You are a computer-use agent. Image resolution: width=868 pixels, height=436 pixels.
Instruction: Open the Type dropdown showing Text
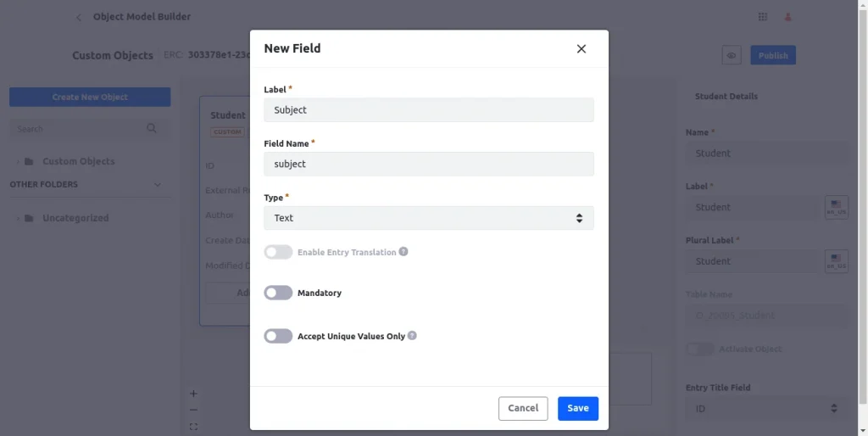pos(429,218)
